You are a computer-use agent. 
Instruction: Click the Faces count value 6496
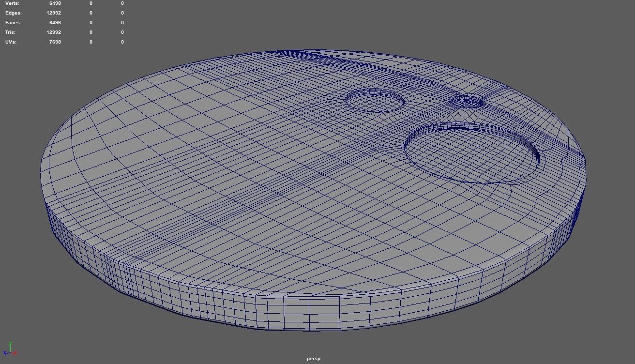click(55, 23)
